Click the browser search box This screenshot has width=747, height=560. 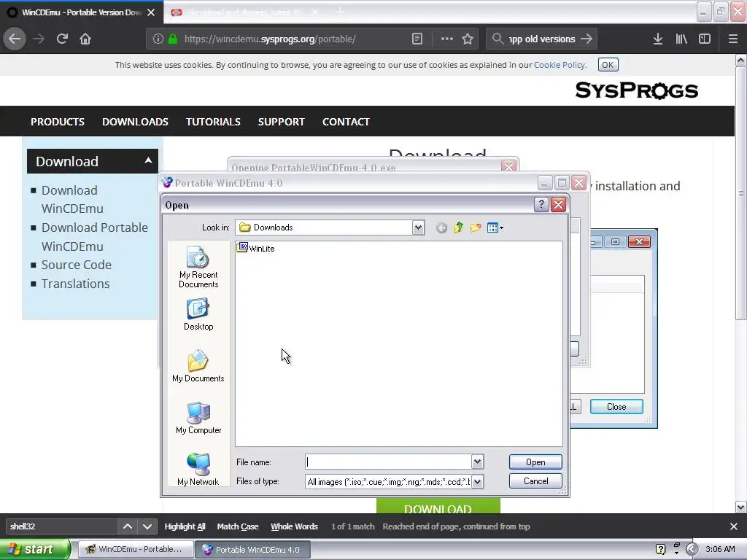(542, 39)
